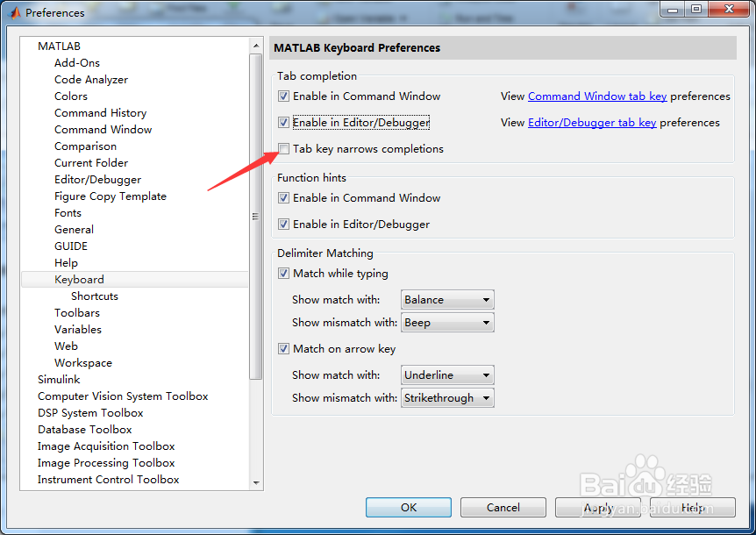The height and width of the screenshot is (535, 756).
Task: Open Command Window tab key link
Action: (x=597, y=96)
